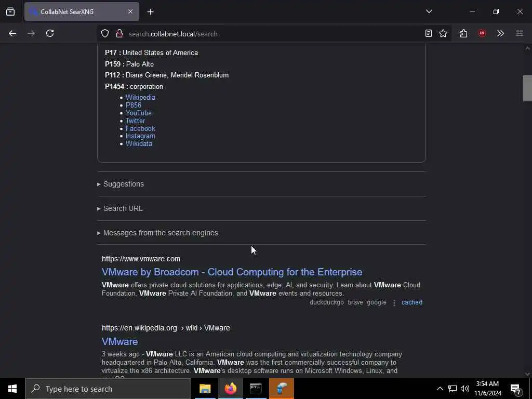Go forward one page
This screenshot has width=532, height=399.
click(31, 33)
